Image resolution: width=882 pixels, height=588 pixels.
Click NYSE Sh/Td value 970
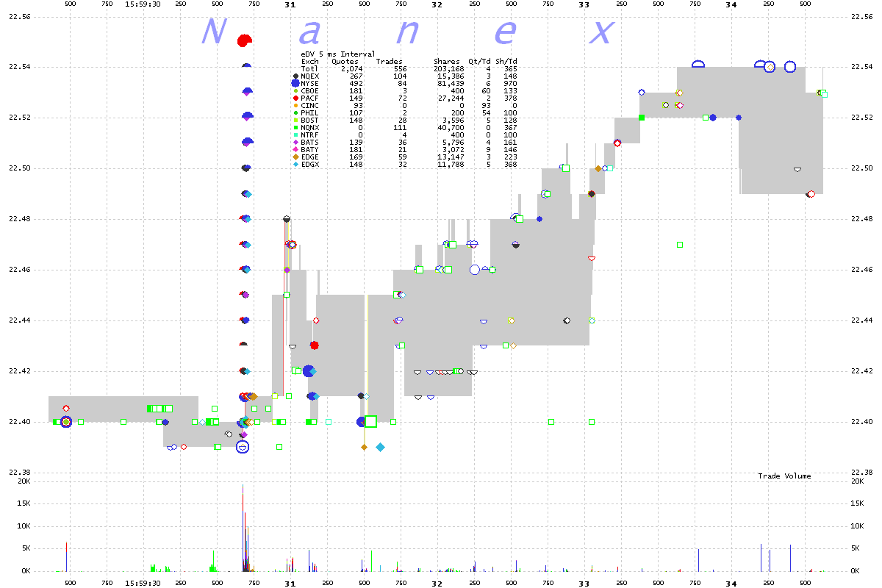[x=510, y=84]
